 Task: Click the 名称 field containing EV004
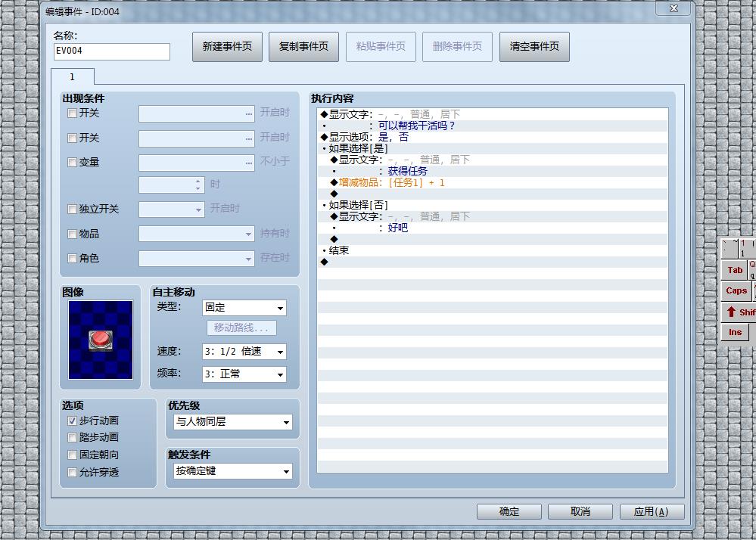tap(112, 51)
